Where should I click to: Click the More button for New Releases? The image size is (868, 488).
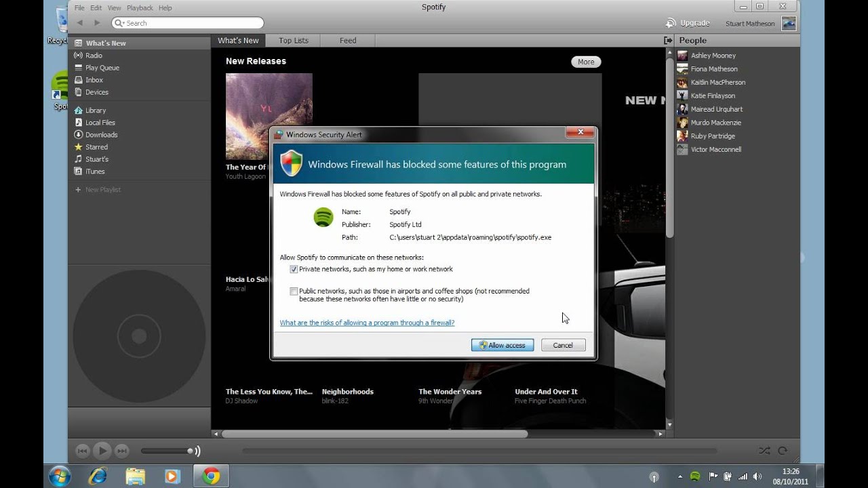pyautogui.click(x=586, y=62)
